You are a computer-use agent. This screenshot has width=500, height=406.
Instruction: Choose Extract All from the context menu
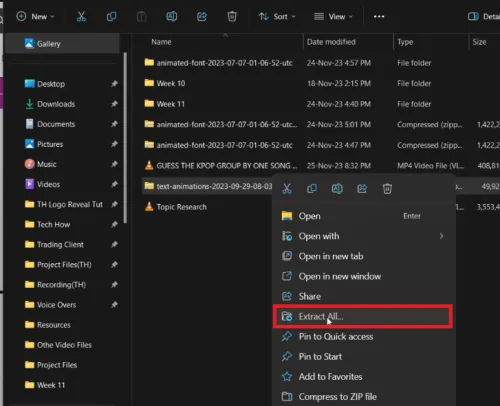[x=363, y=316]
